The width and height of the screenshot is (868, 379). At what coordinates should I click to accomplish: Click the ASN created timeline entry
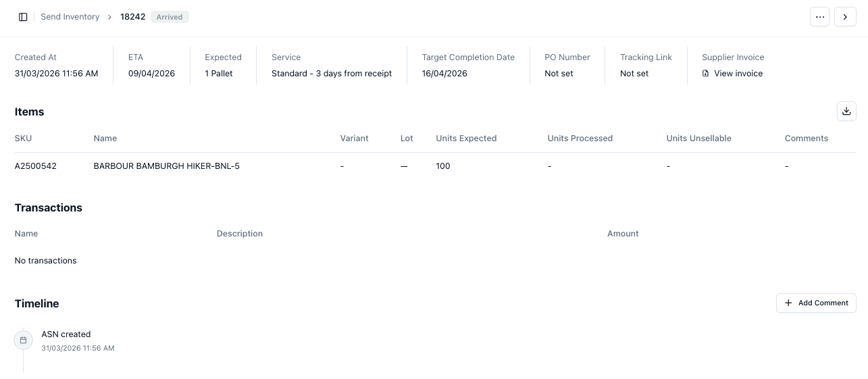(x=66, y=334)
